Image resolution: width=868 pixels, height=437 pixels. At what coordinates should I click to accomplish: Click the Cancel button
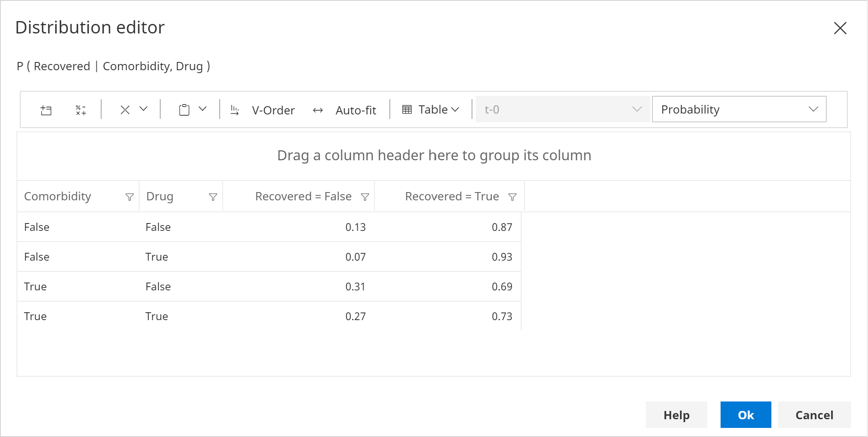tap(814, 415)
